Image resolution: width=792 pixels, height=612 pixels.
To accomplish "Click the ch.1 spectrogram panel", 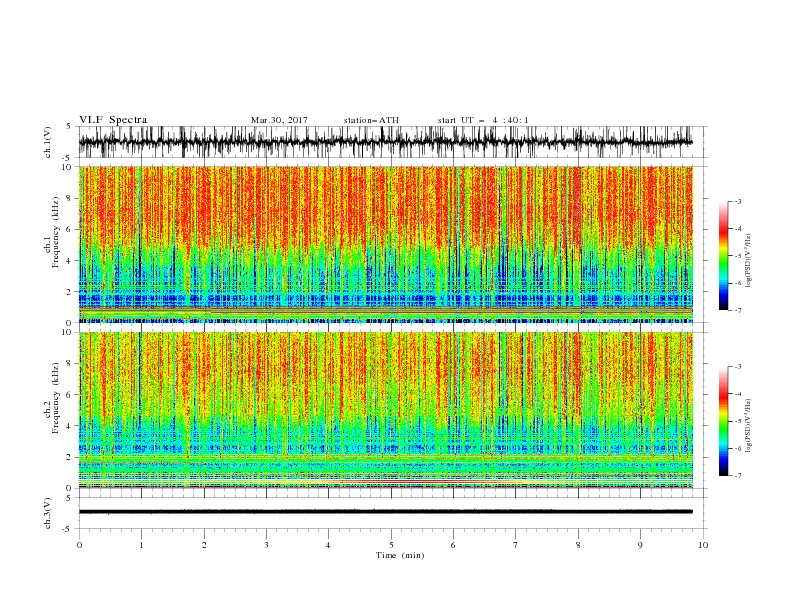I will point(385,244).
